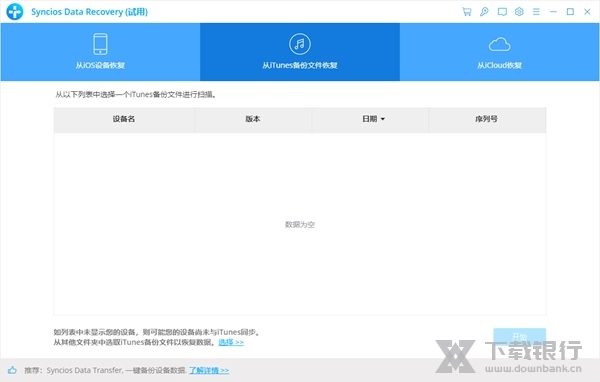Open the feedback message icon
The height and width of the screenshot is (382, 600).
(x=502, y=12)
